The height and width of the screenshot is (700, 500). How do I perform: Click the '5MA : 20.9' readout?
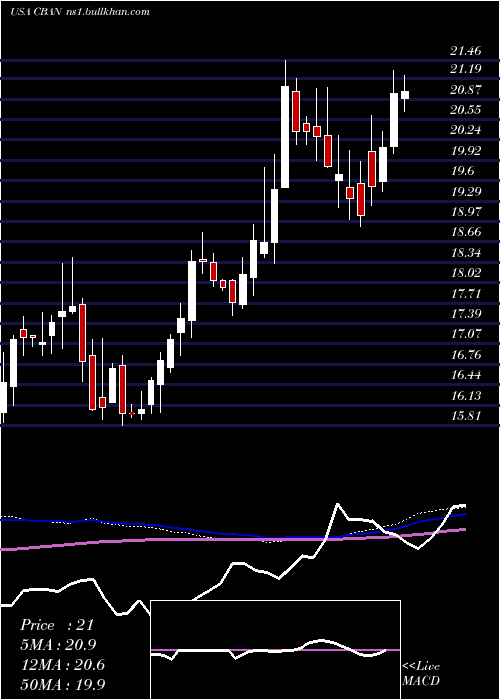(x=58, y=645)
